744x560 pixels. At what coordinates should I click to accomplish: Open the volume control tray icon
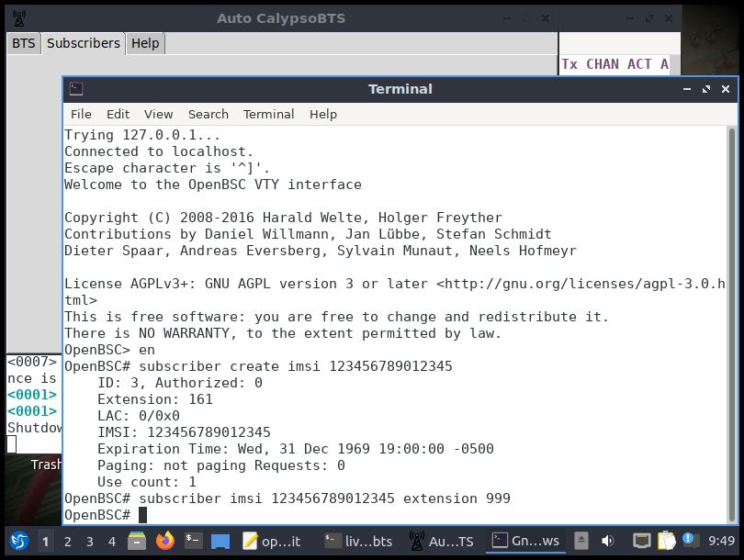(607, 541)
